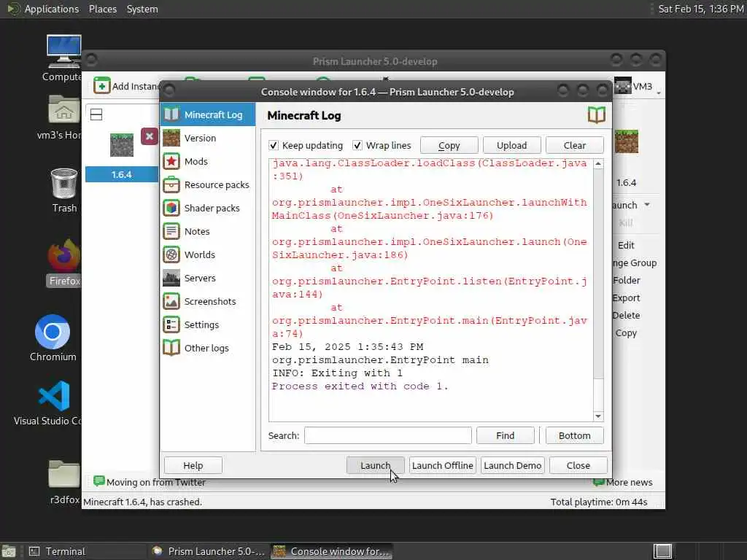
Task: Select the Worlds globe icon
Action: click(171, 254)
